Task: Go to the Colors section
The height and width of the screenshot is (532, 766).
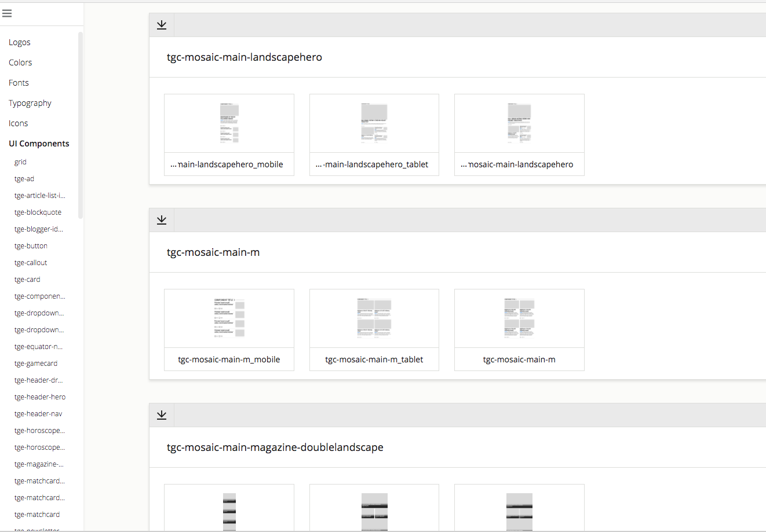Action: (x=20, y=63)
